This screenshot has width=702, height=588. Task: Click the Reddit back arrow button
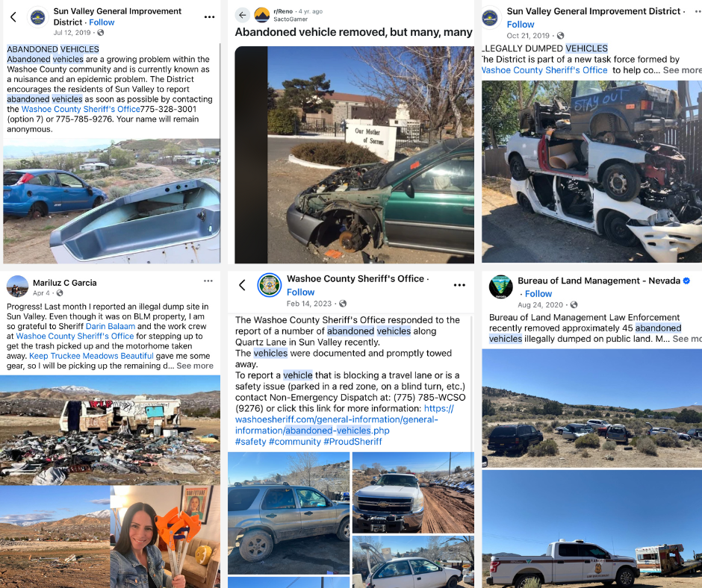tap(242, 15)
